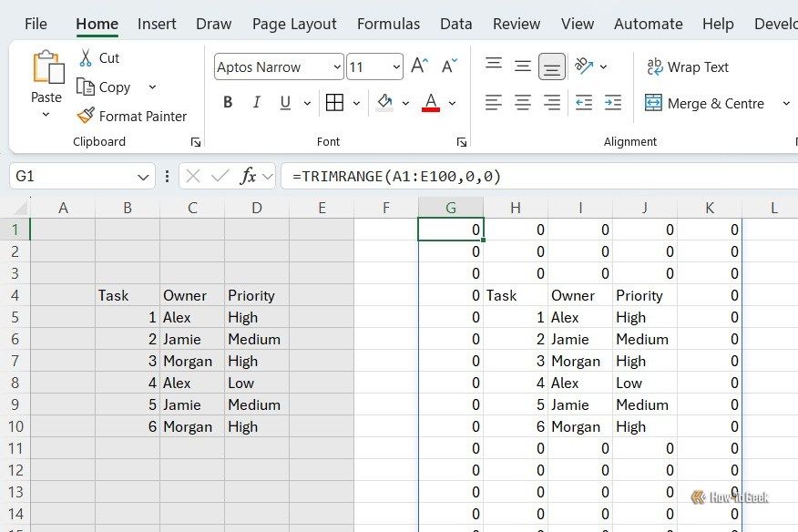Switch to the Draw tab
This screenshot has height=532, width=798.
pyautogui.click(x=214, y=24)
